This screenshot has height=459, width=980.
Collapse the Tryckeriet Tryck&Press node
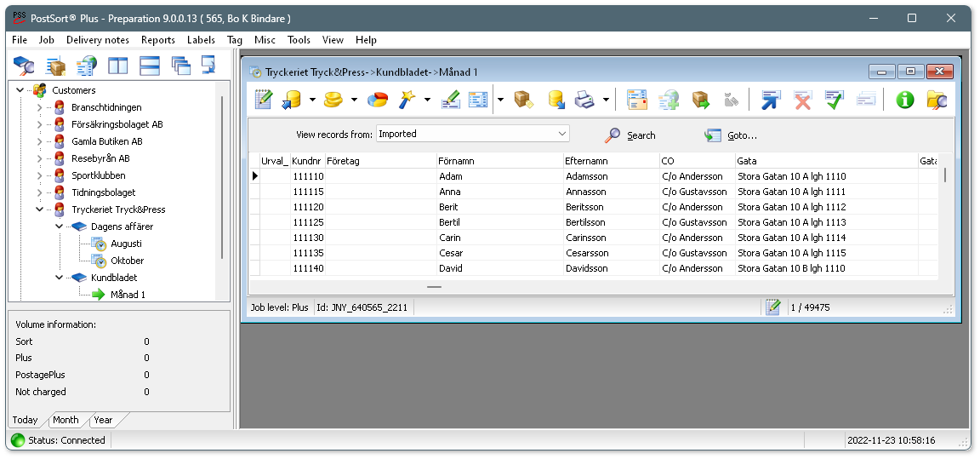[39, 209]
